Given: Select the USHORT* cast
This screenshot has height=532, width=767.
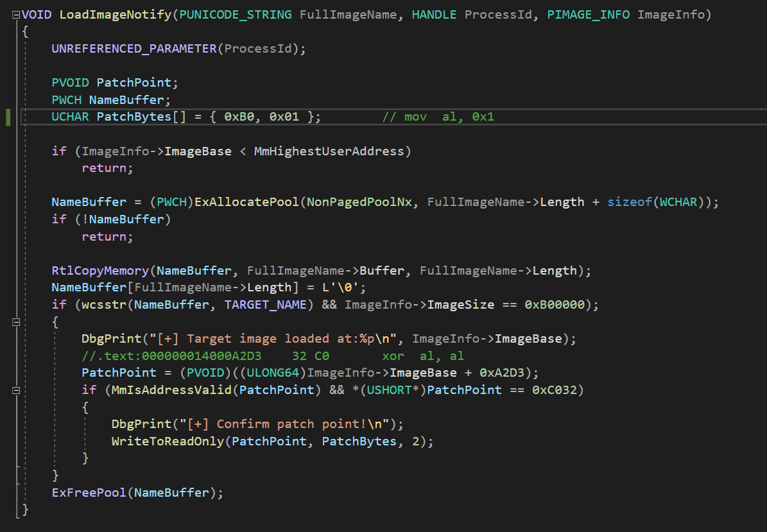Looking at the screenshot, I should click(x=393, y=390).
